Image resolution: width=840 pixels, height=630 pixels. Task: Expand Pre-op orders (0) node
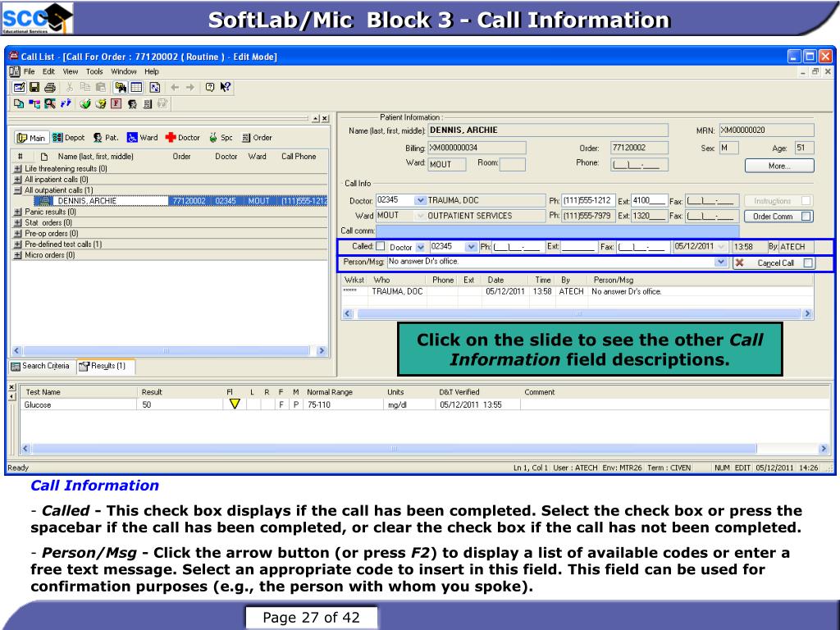point(18,234)
